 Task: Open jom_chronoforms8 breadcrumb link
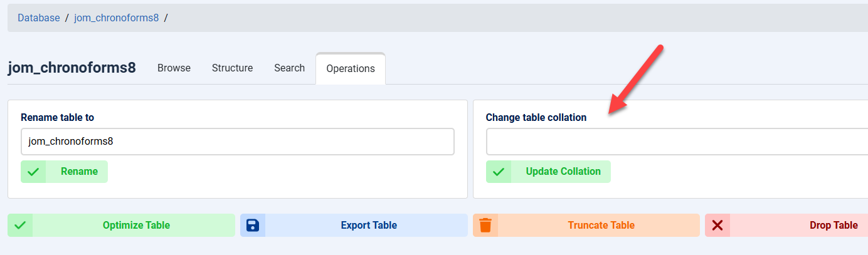(116, 18)
